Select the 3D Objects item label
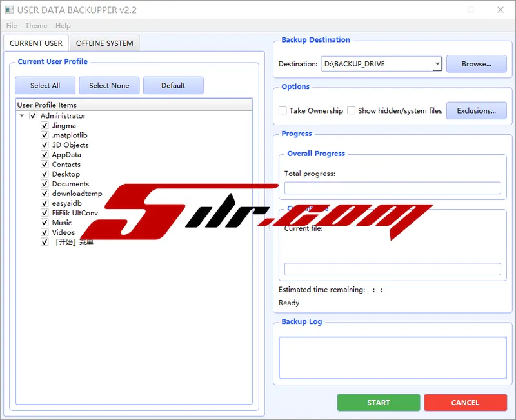 [x=70, y=145]
